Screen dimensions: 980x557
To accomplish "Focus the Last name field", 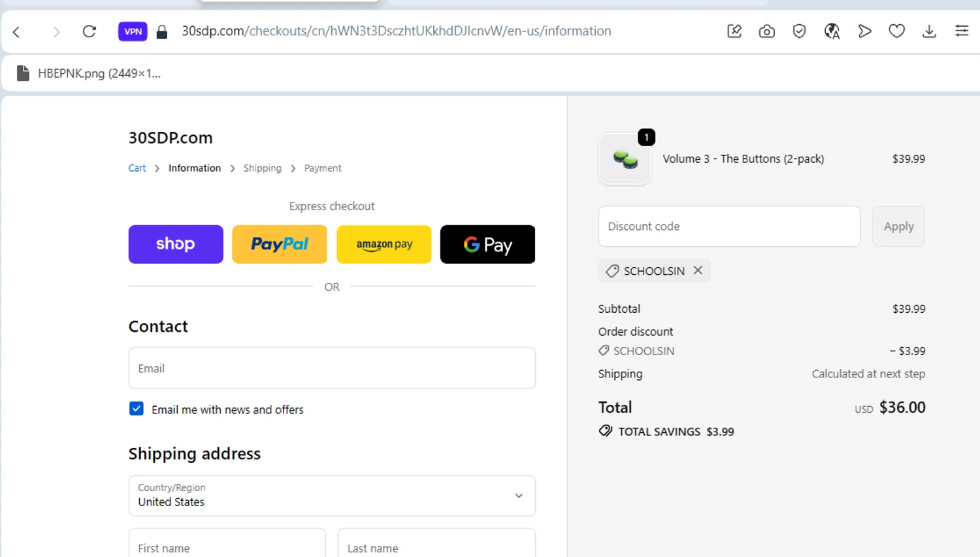I will point(436,543).
